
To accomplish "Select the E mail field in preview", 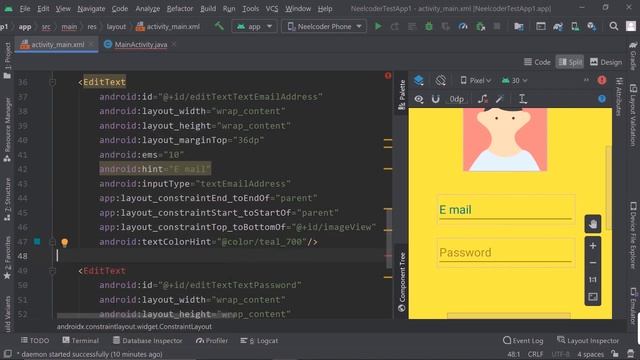I will [506, 209].
